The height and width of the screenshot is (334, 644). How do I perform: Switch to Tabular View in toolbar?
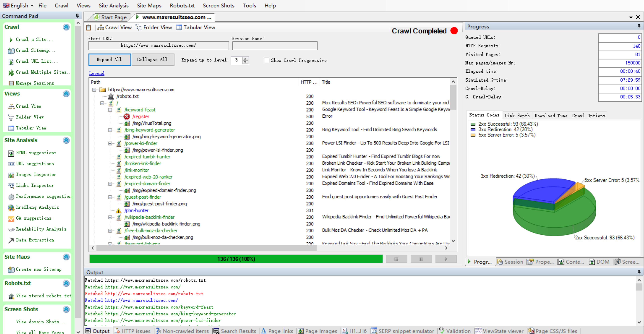(196, 28)
